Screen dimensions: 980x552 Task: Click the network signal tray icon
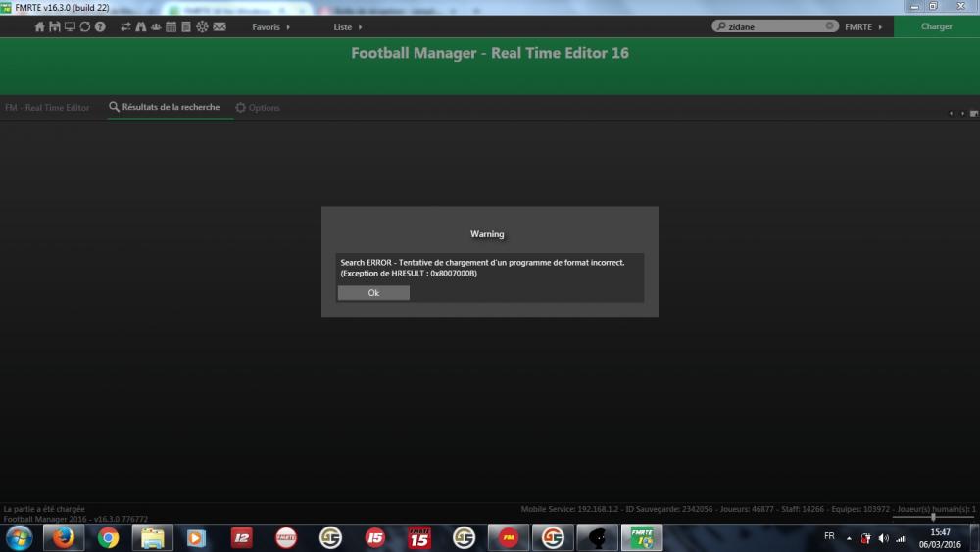(x=901, y=538)
